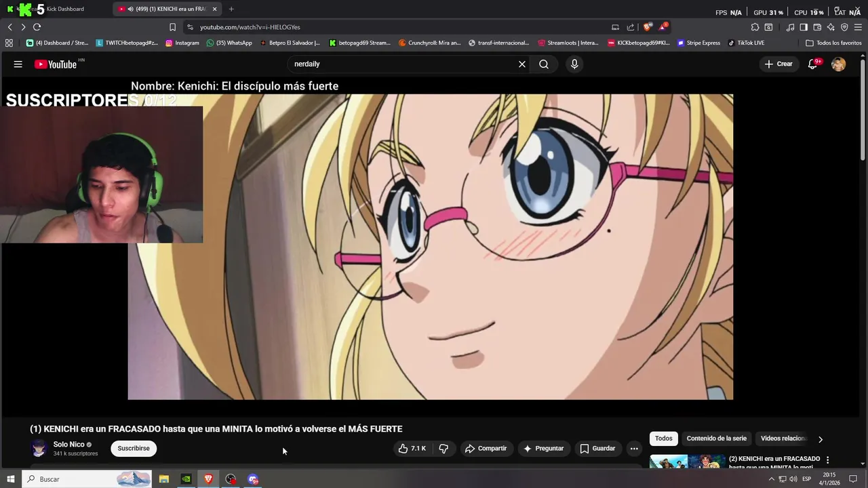Toggle the browser sidebar panel
Image resolution: width=868 pixels, height=488 pixels.
804,27
